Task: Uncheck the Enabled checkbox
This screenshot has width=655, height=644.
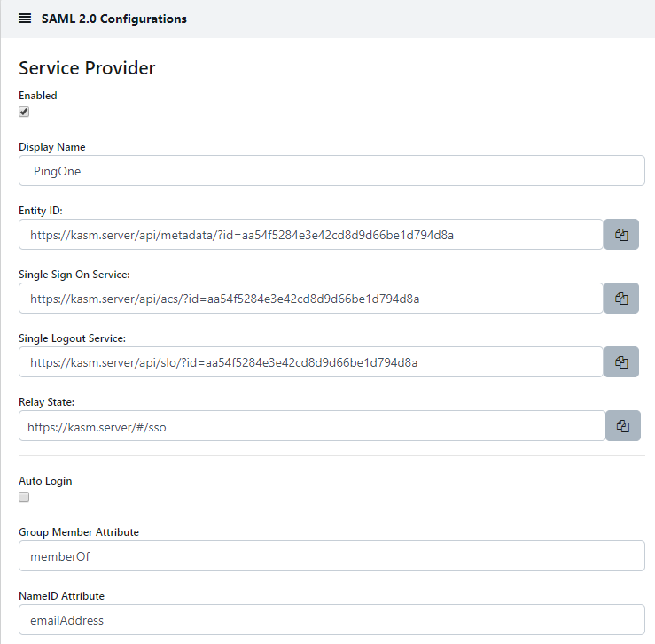Action: click(x=24, y=112)
